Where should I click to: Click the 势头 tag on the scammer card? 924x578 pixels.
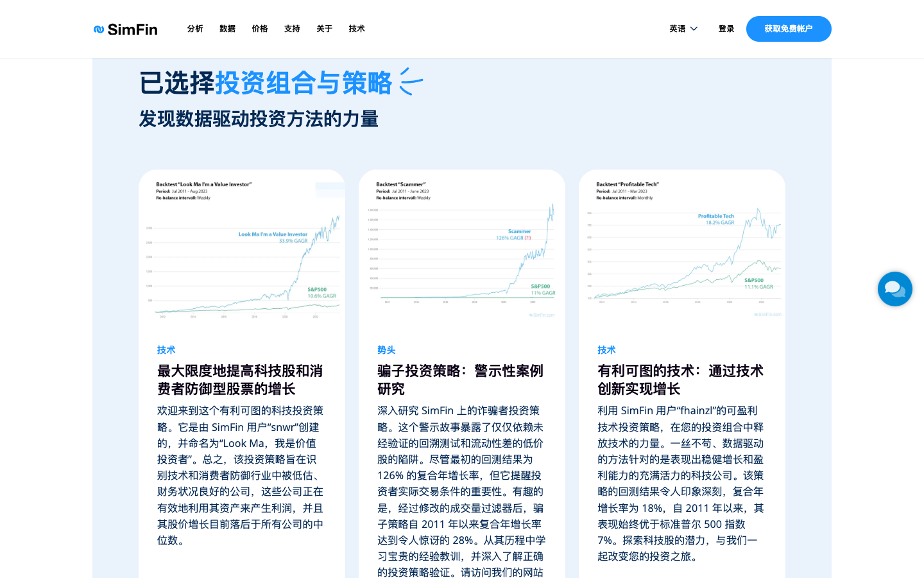click(386, 350)
